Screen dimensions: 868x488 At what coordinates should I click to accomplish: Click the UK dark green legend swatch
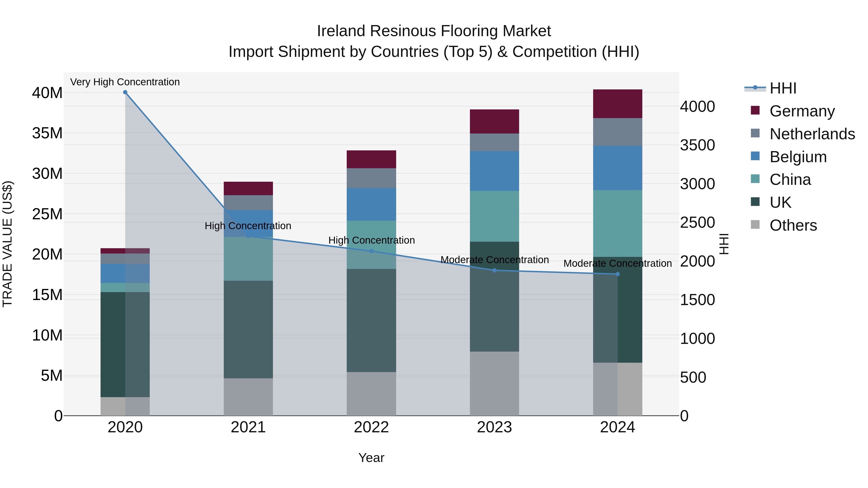[x=755, y=202]
